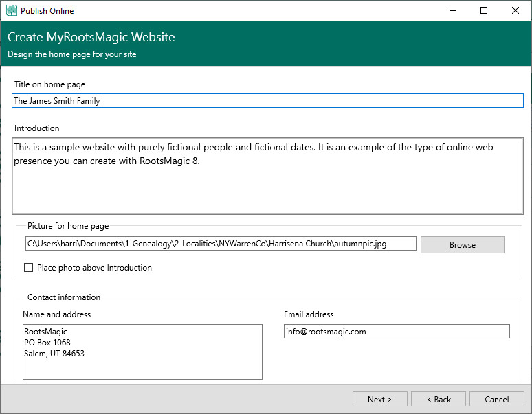Image resolution: width=532 pixels, height=414 pixels.
Task: Close the Publish Online dialog
Action: click(x=516, y=10)
